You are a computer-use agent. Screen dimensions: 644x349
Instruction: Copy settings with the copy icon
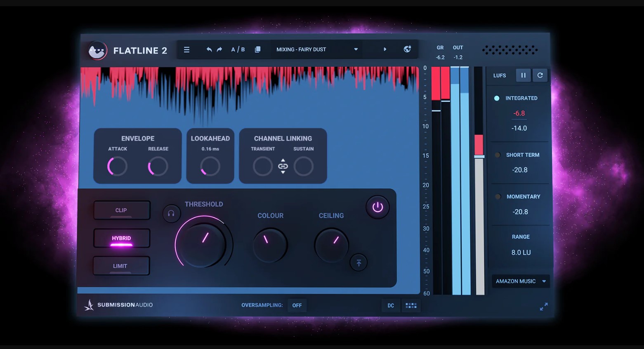click(257, 49)
